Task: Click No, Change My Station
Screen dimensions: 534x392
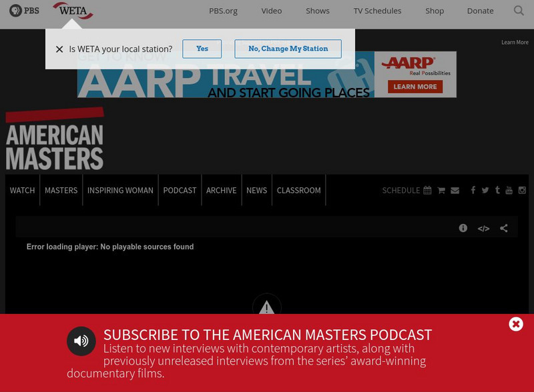Action: pos(288,49)
